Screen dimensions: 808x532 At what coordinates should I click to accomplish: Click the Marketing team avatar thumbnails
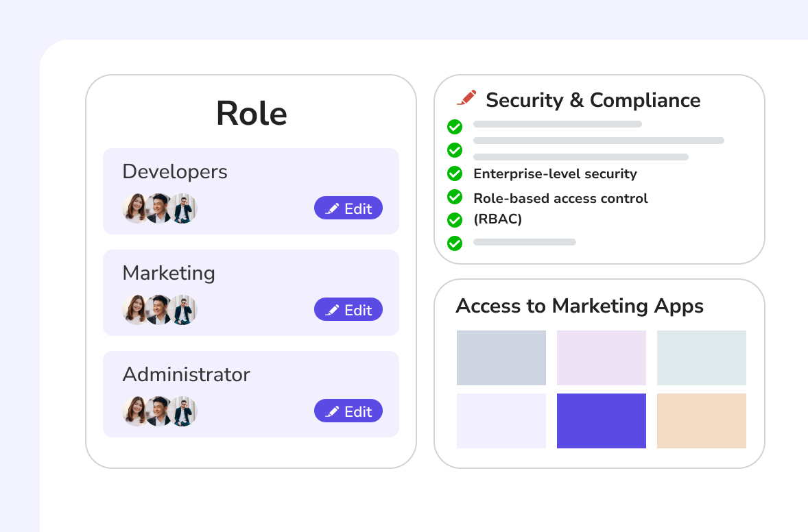pyautogui.click(x=159, y=309)
